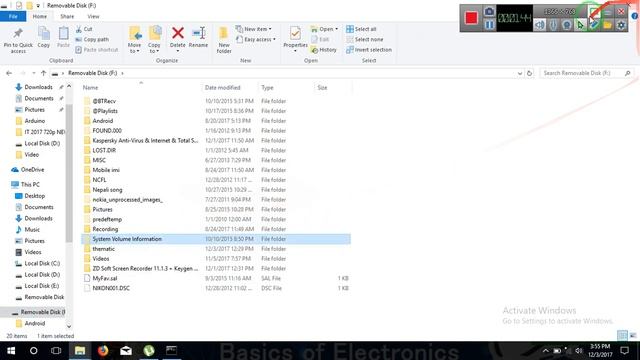Click the Cut scissors command
The height and width of the screenshot is (360, 640).
(84, 29)
